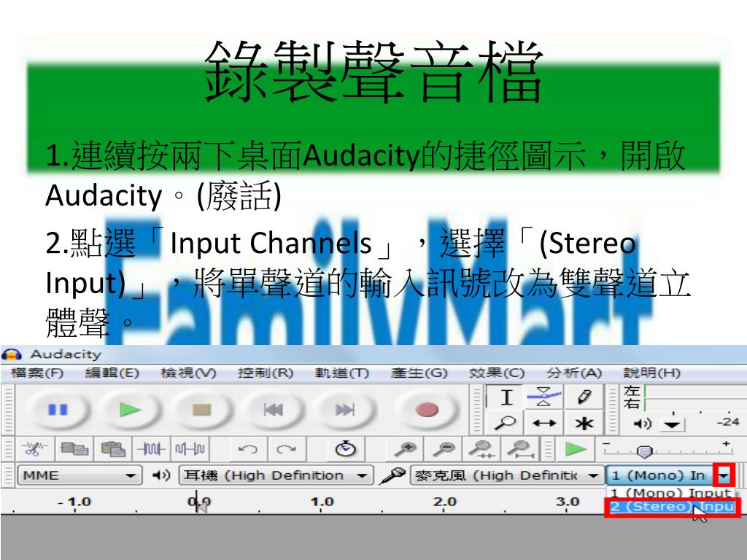This screenshot has height=560, width=747.
Task: Select the Envelope tool
Action: (543, 397)
